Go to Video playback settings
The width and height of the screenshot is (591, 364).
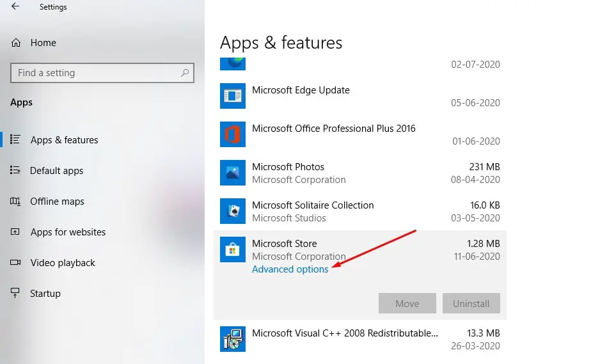coord(63,263)
